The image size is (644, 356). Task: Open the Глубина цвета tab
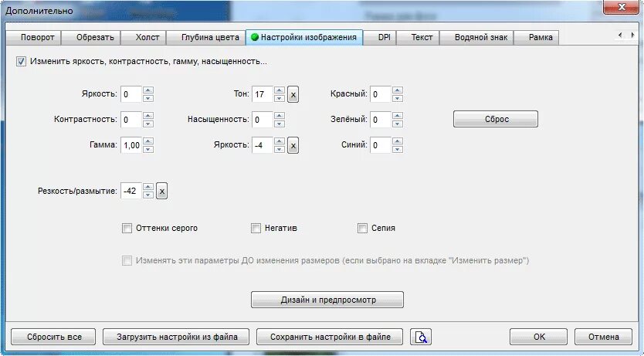[205, 37]
